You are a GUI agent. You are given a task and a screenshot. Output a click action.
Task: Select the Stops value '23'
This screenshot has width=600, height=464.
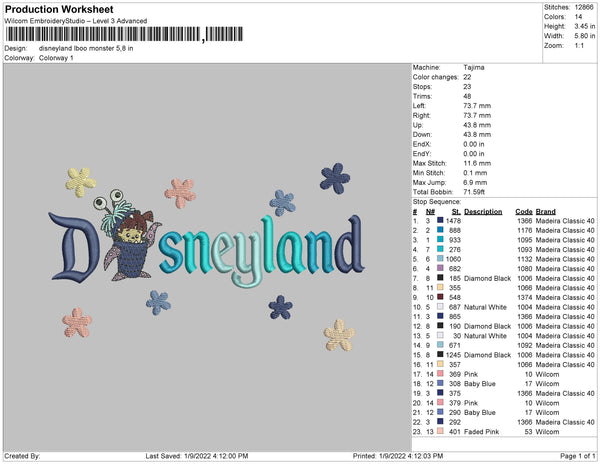point(467,86)
